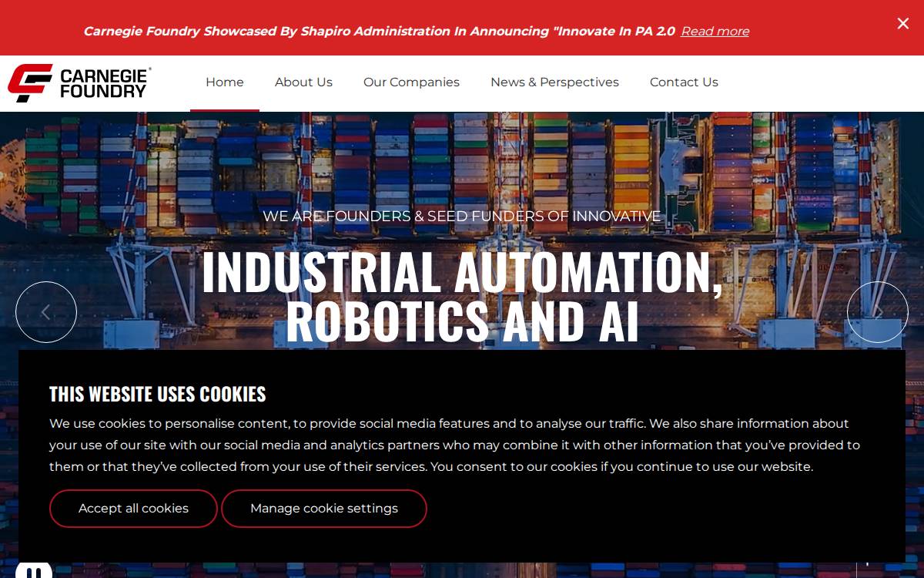Click the Carnegie Foundry Showcased announcement text
This screenshot has height=578, width=924.
379,32
